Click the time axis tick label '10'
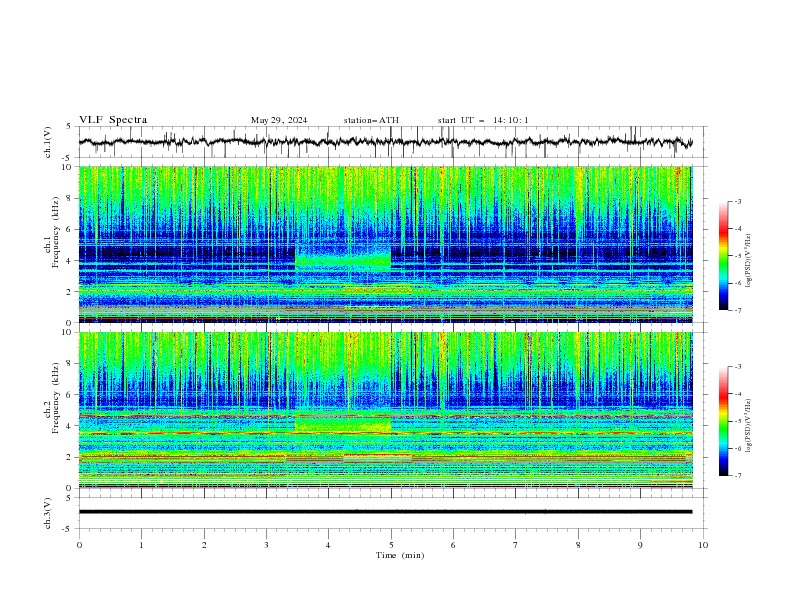 [703, 545]
